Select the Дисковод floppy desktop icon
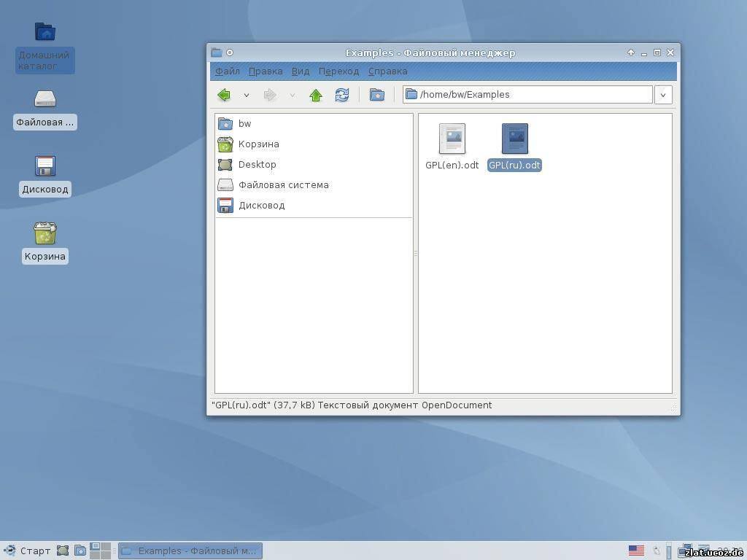 tap(45, 176)
